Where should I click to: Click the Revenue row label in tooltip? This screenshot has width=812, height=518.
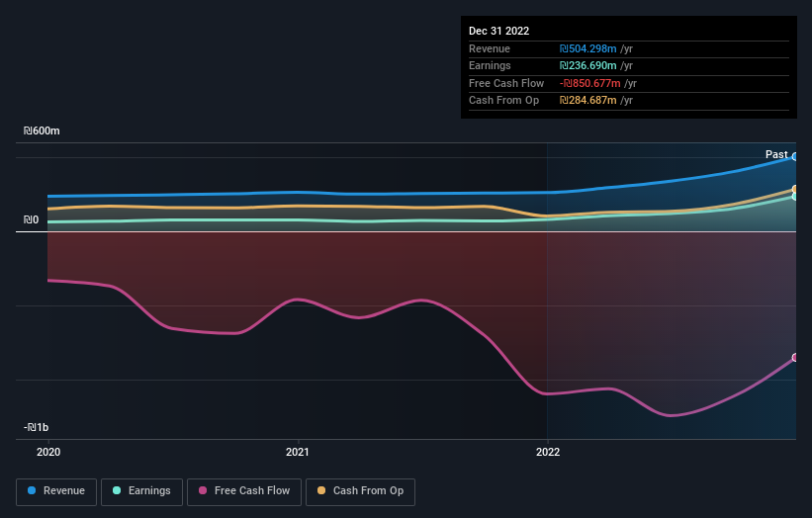[490, 49]
